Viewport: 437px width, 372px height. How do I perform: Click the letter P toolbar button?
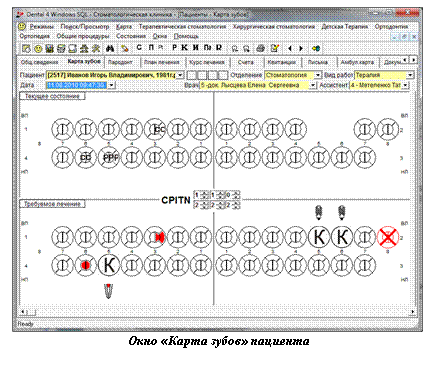point(174,48)
